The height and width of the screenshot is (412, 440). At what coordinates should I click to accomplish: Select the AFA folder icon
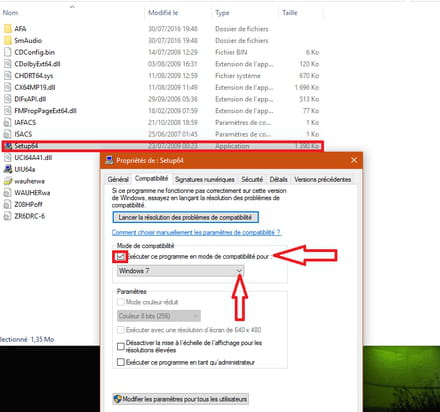(x=8, y=29)
